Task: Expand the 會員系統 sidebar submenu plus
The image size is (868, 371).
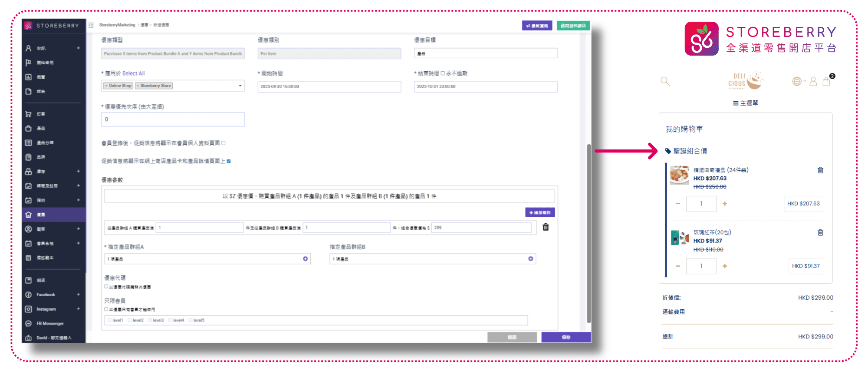Action: coord(79,243)
